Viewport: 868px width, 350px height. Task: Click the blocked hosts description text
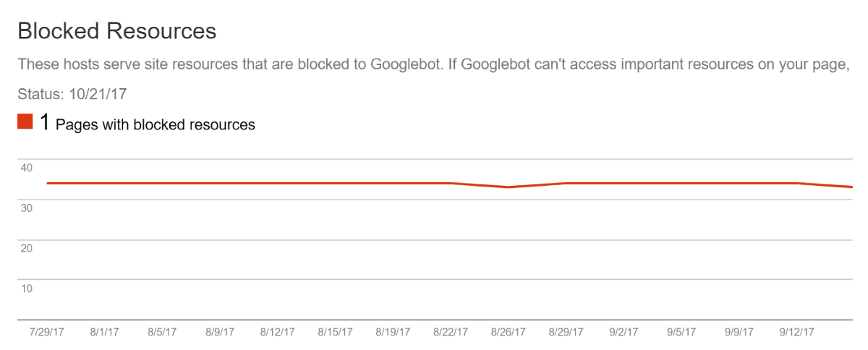click(433, 64)
